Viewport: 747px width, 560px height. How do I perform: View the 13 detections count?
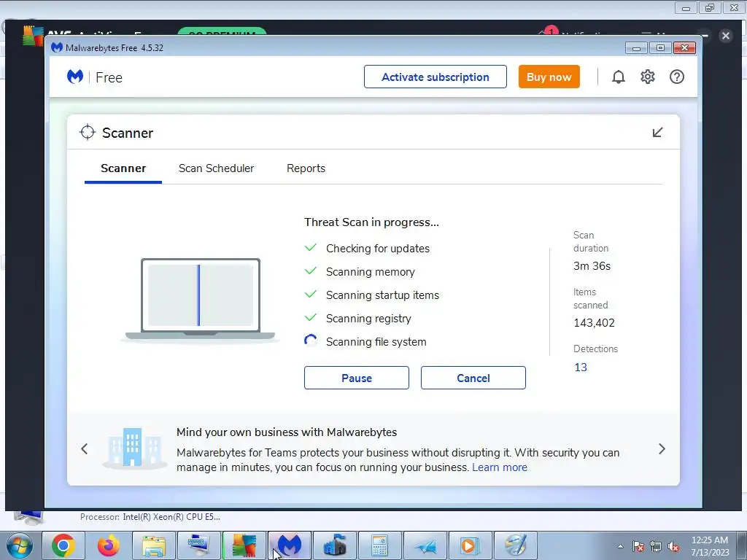click(x=580, y=367)
